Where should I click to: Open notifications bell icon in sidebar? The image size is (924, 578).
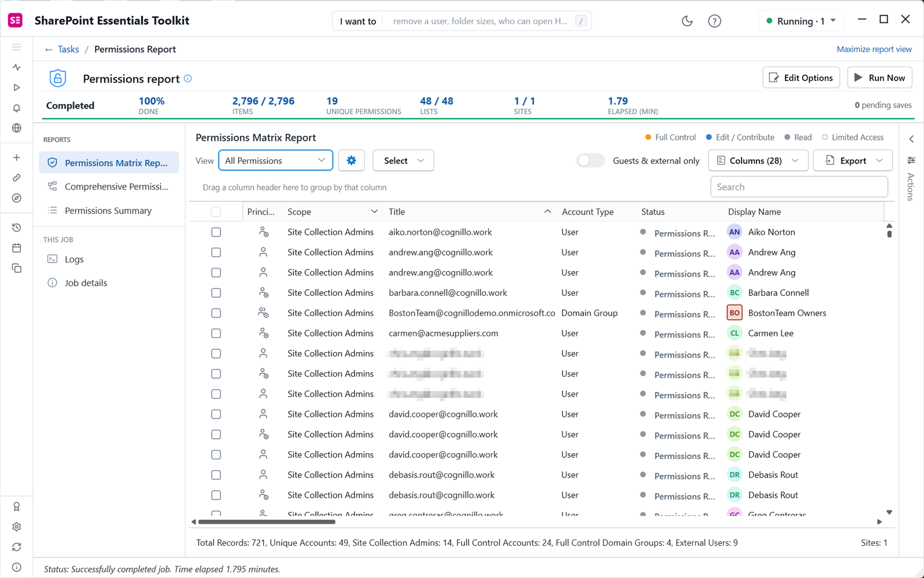tap(17, 108)
